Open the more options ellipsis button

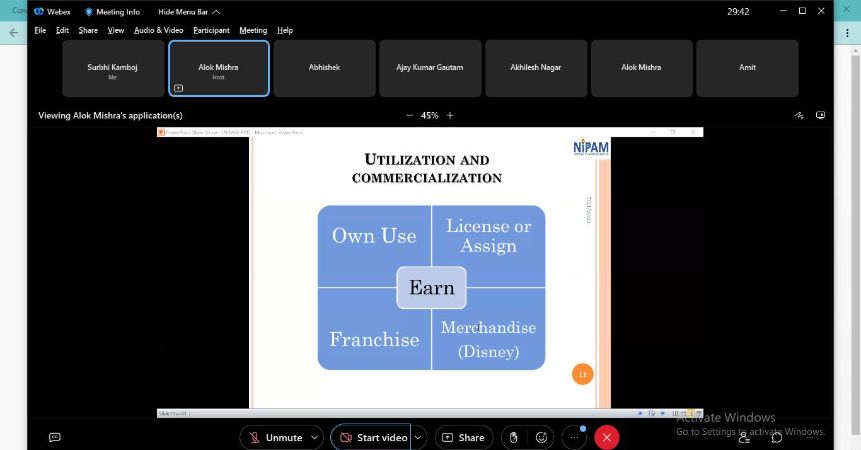click(574, 437)
